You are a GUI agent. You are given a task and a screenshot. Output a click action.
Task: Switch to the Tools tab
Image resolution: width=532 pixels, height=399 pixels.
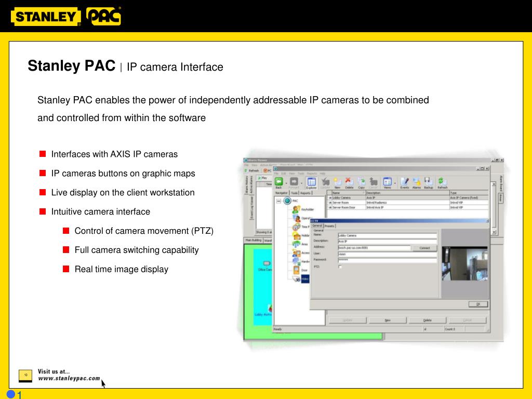coord(295,193)
